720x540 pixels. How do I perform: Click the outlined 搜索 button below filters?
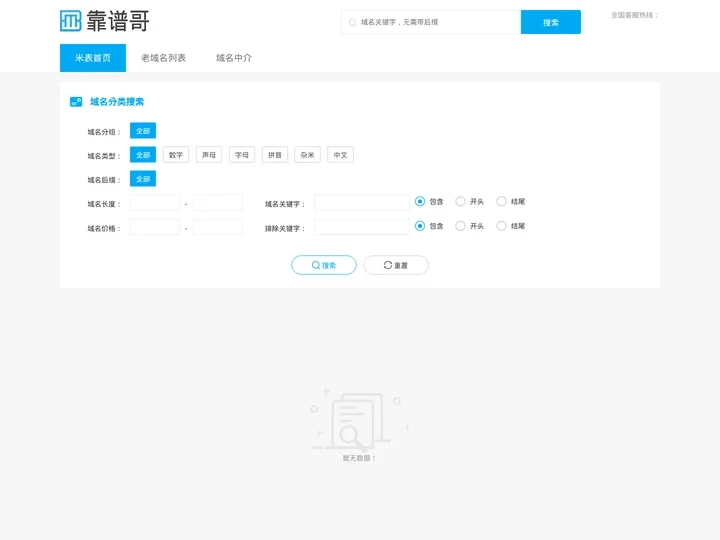324,265
